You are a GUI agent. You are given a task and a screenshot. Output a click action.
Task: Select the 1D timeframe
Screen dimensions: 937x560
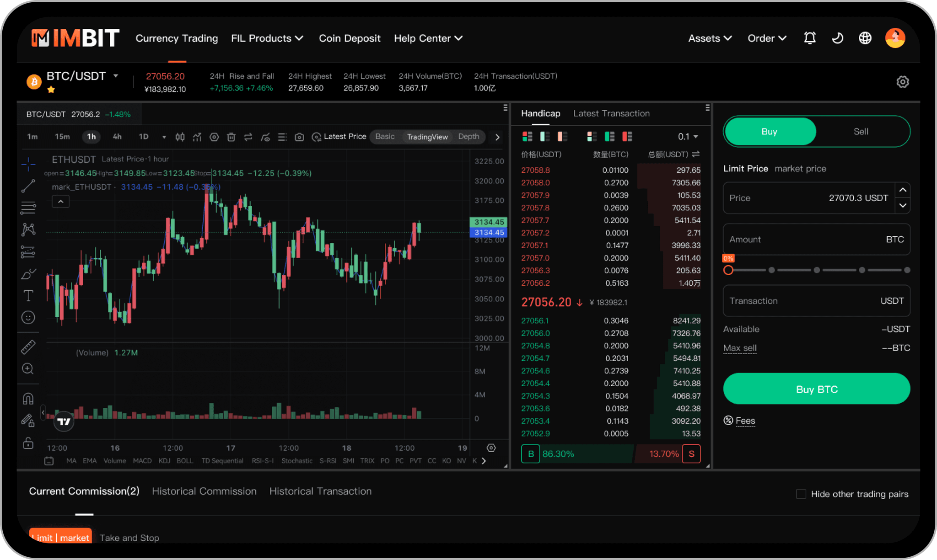pos(144,137)
